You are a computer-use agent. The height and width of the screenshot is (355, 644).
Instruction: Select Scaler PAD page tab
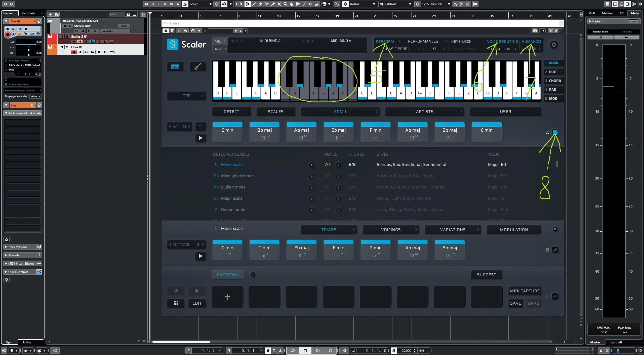point(553,90)
